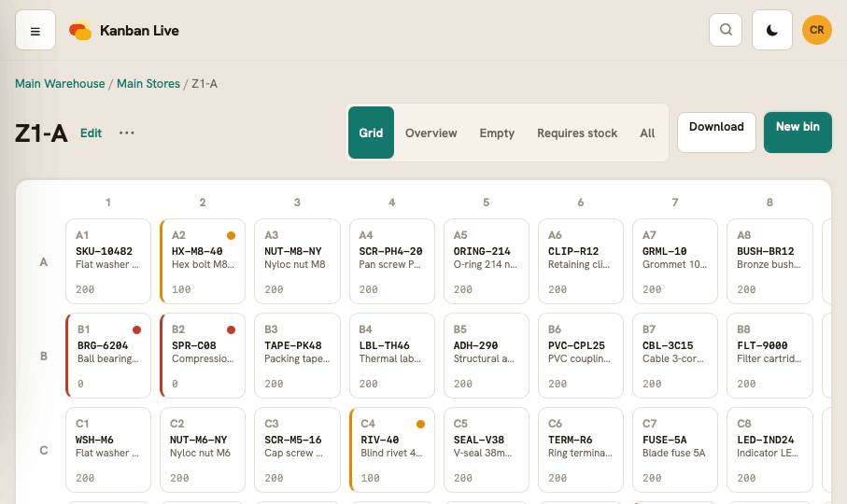The height and width of the screenshot is (504, 847).
Task: Toggle dark mode moon icon
Action: [x=772, y=30]
